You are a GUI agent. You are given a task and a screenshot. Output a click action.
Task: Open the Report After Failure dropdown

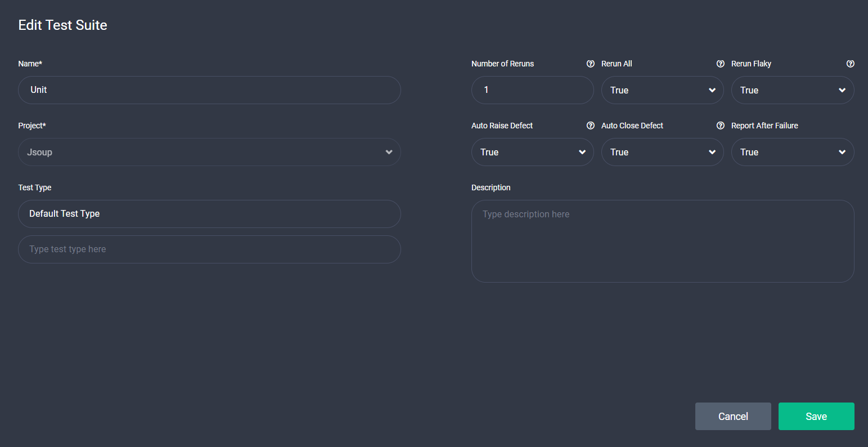pos(793,152)
